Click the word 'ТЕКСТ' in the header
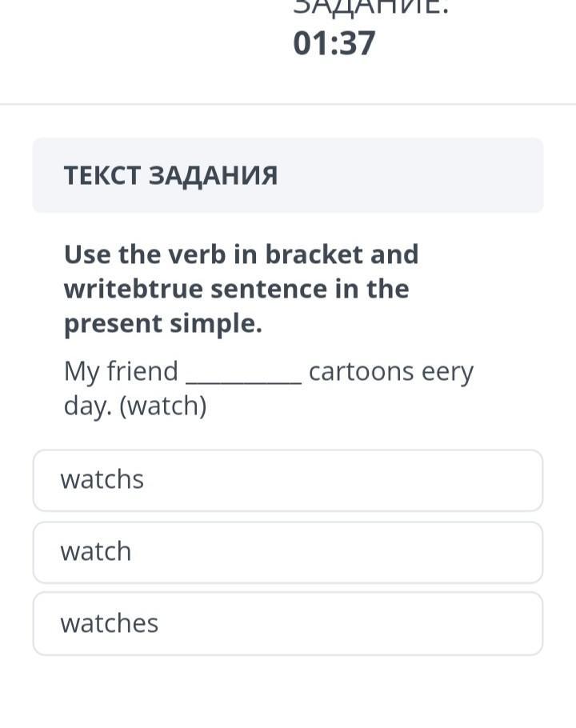This screenshot has width=576, height=728. coord(102,175)
